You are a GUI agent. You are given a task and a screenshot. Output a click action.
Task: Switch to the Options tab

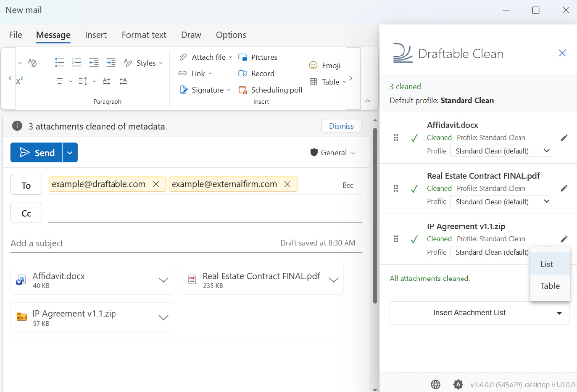point(231,35)
